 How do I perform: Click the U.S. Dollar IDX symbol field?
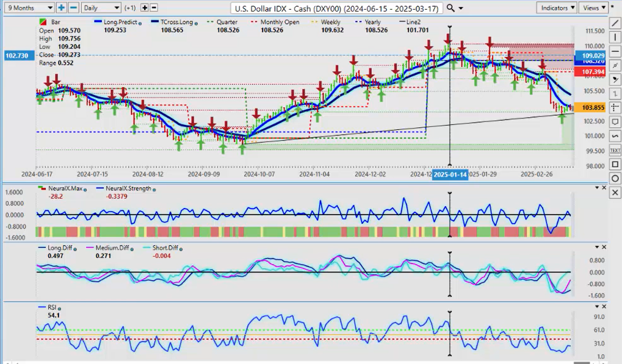pyautogui.click(x=336, y=8)
